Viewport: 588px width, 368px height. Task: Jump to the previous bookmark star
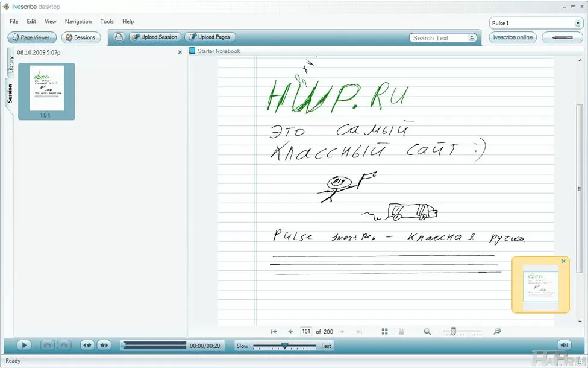[x=87, y=345]
